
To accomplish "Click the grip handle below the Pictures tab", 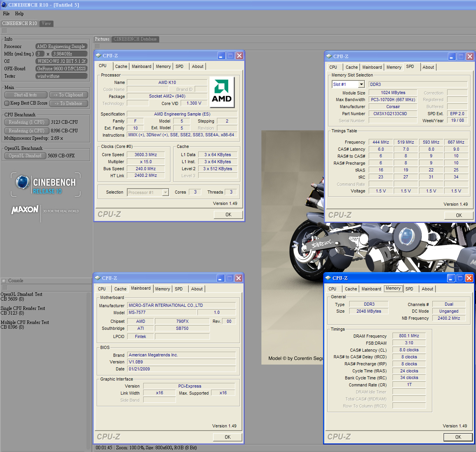I will pos(97,46).
